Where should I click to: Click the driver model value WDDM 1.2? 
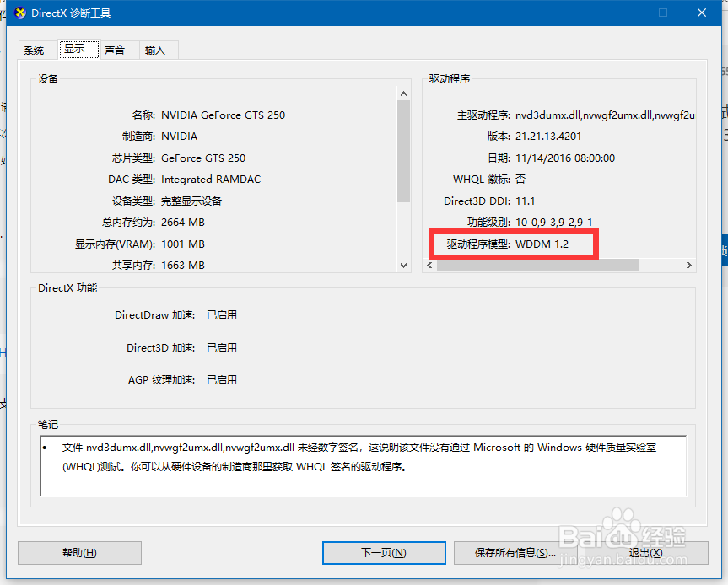[x=542, y=244]
